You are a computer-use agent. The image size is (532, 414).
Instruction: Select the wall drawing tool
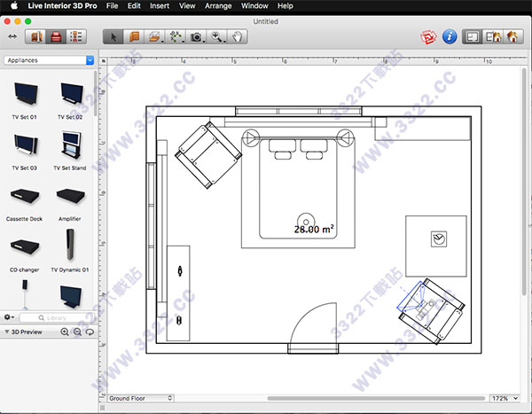(134, 36)
